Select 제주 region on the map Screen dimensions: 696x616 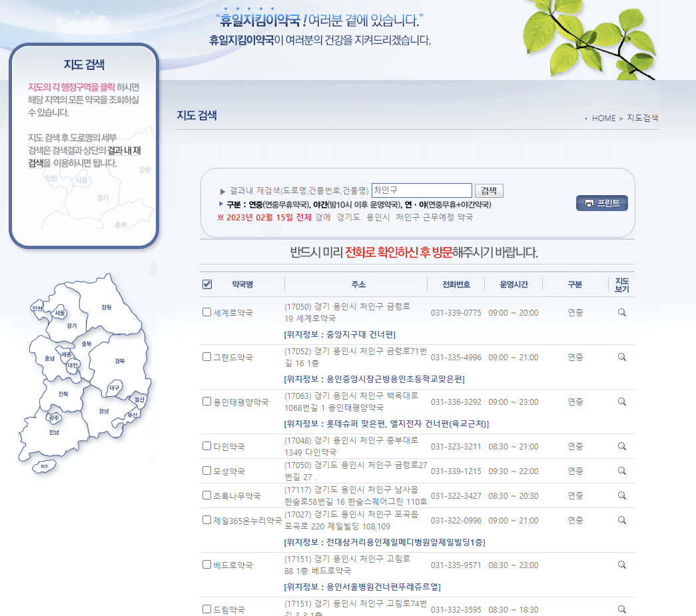coord(45,466)
